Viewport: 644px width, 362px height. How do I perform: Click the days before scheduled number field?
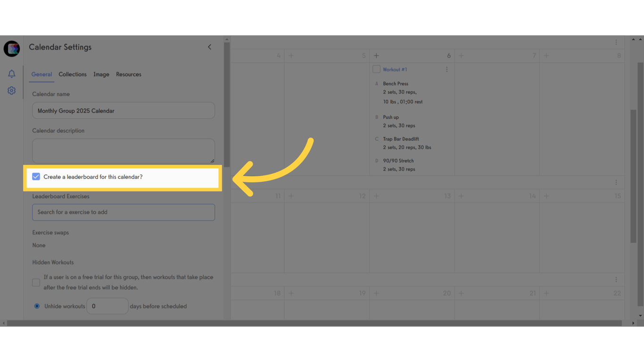coord(107,306)
